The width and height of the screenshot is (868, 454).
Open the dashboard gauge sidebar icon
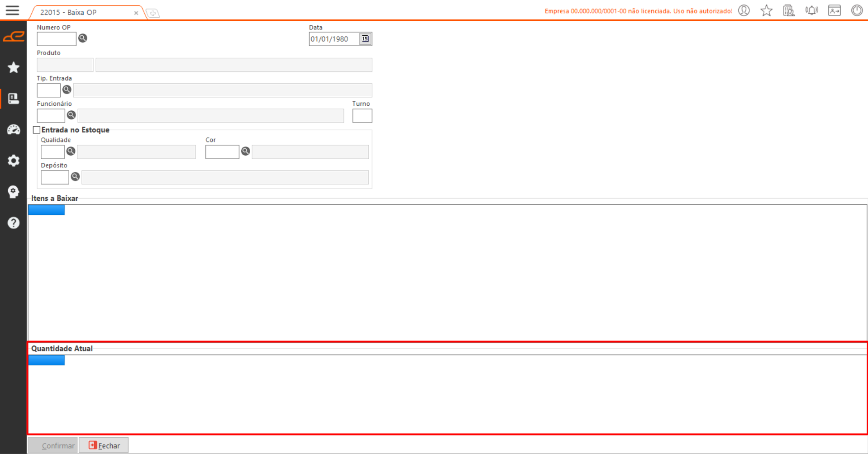(14, 130)
